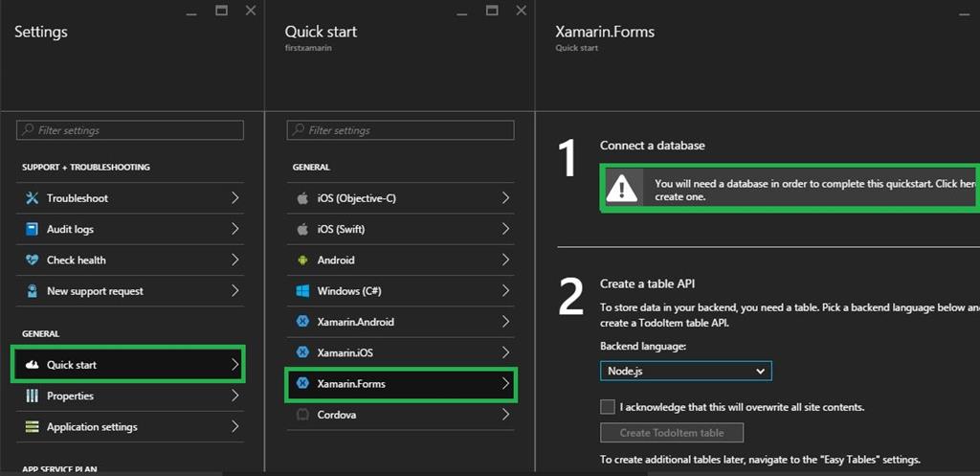Focus the Quick start filter input field
The image size is (980, 476).
coord(401,130)
